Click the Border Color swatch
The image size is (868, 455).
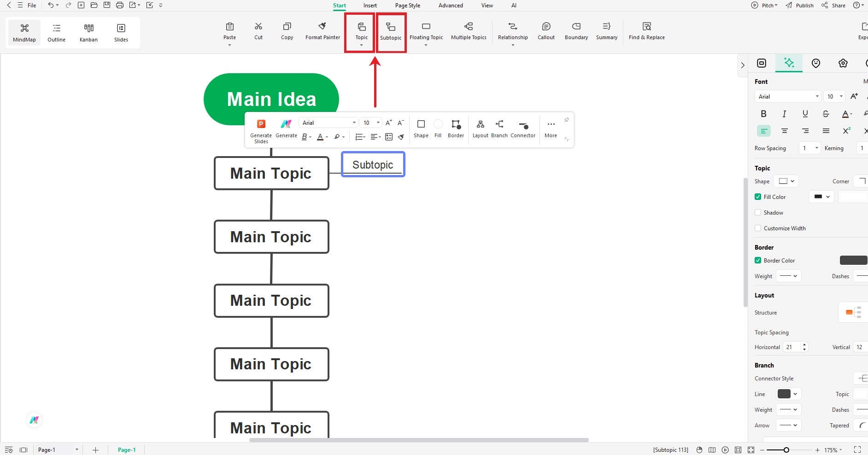[854, 260]
